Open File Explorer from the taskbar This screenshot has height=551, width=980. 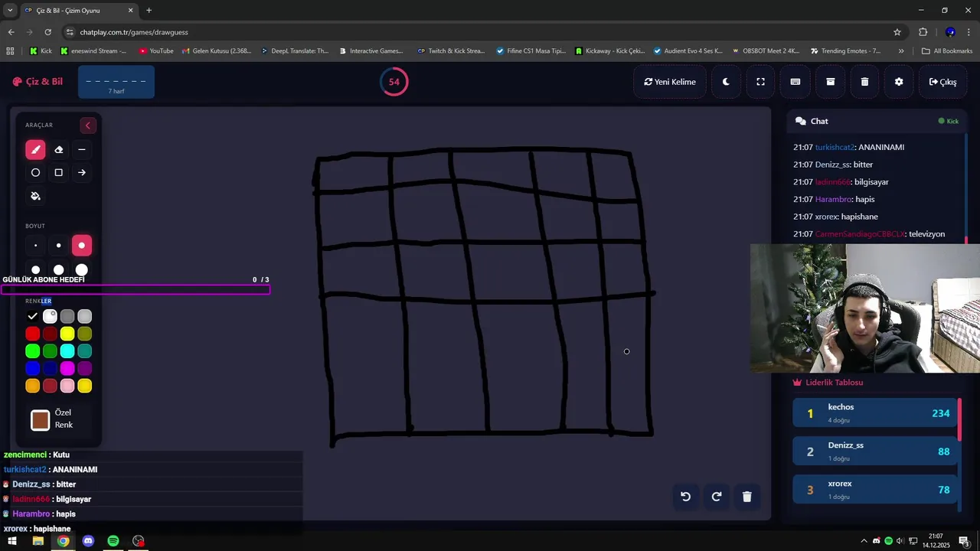pos(38,541)
